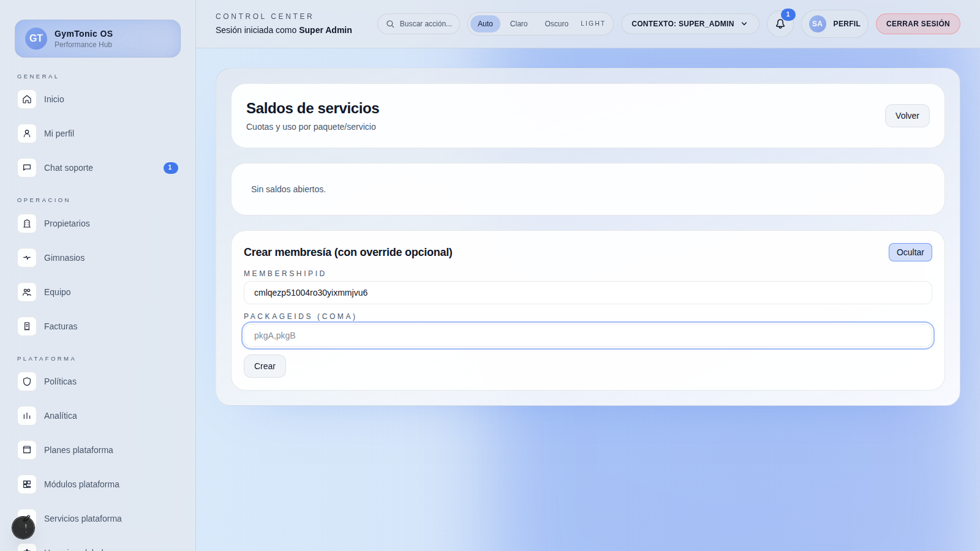
Task: Open the Facturas receipt icon
Action: click(27, 326)
